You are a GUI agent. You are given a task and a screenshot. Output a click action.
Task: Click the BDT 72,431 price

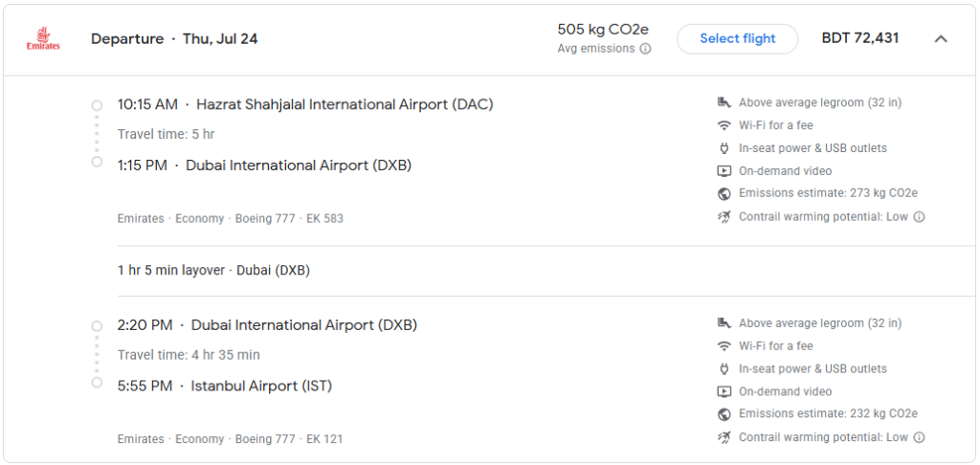[860, 38]
